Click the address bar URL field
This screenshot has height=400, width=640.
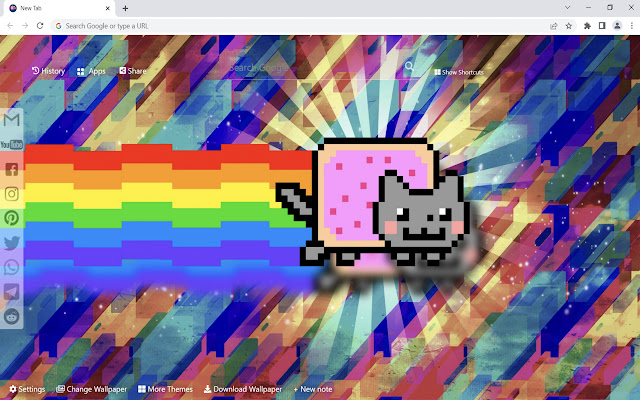302,26
